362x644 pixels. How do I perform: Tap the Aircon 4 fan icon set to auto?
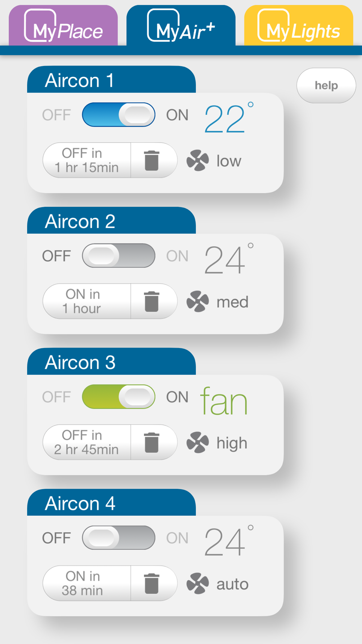[198, 583]
